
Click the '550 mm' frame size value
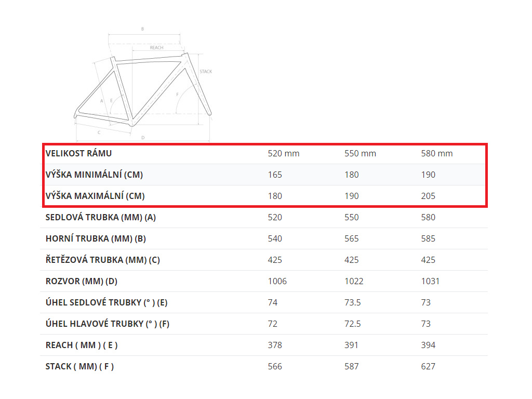[361, 153]
